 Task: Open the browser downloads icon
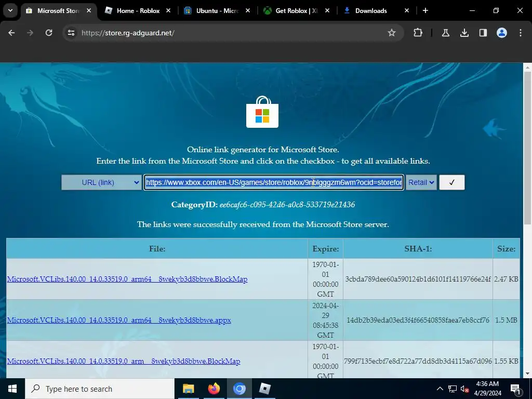tap(464, 33)
